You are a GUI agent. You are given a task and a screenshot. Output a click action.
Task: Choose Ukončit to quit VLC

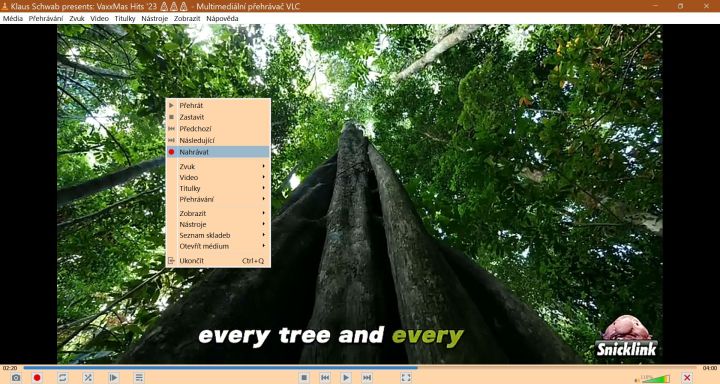(218, 260)
